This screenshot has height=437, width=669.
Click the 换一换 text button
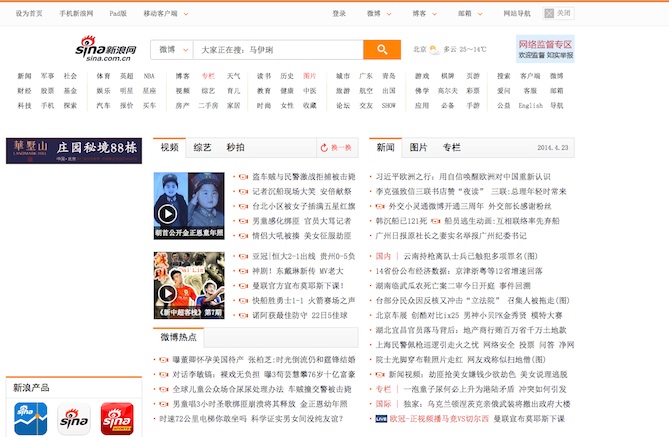[341, 148]
